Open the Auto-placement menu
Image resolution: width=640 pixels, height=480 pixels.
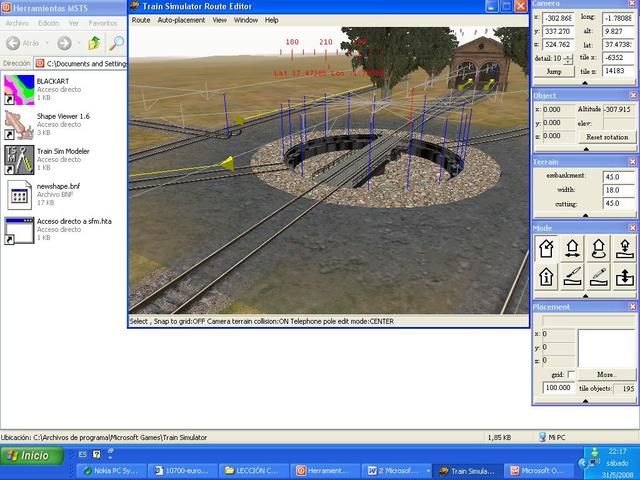point(180,20)
